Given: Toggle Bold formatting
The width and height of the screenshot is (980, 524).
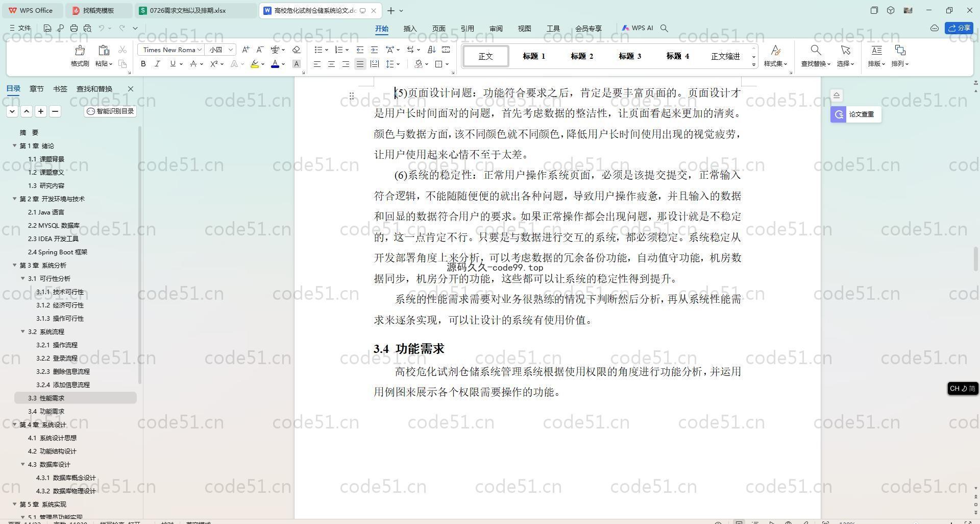Looking at the screenshot, I should point(143,64).
